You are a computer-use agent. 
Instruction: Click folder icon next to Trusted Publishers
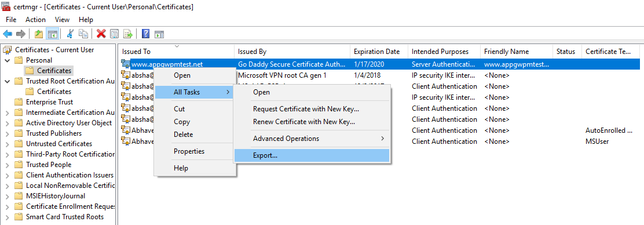18,133
